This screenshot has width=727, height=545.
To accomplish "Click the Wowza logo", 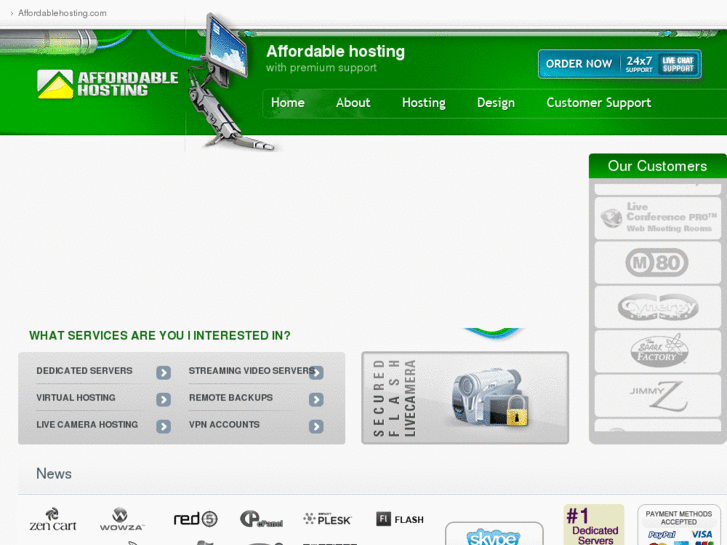I will click(x=122, y=519).
